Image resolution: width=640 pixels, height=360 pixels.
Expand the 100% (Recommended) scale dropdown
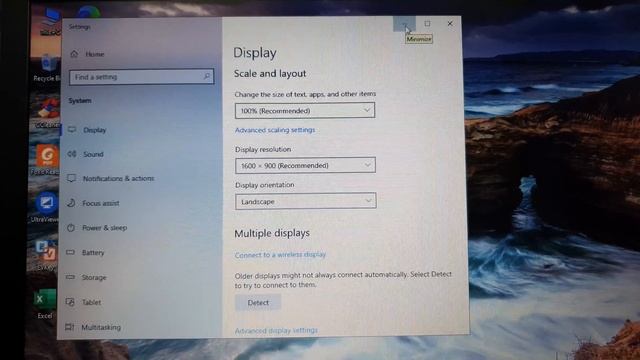coord(305,111)
